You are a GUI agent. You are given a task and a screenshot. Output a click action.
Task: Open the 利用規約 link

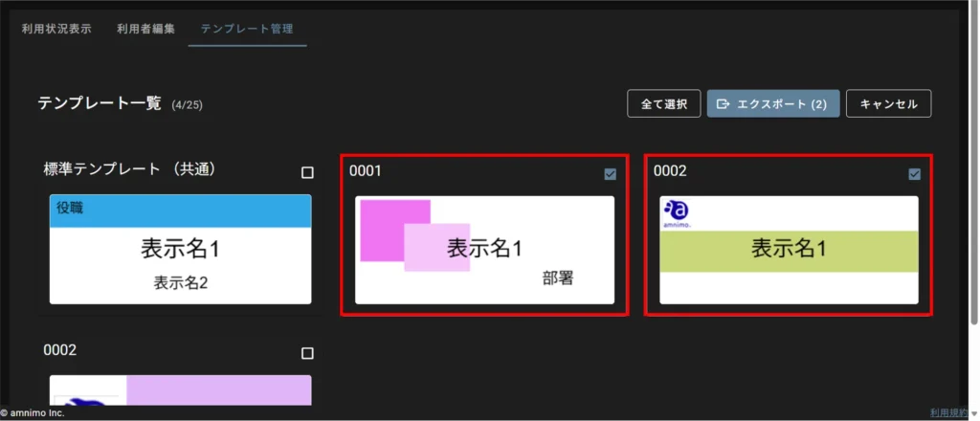click(x=947, y=412)
